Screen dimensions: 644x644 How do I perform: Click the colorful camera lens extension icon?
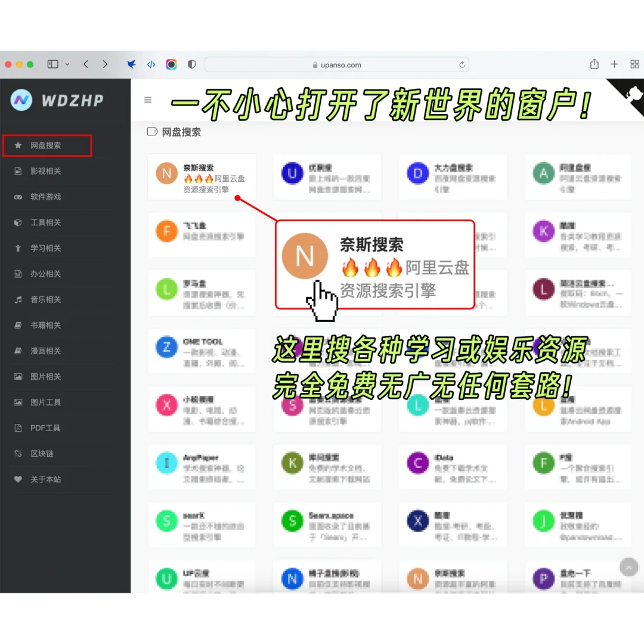(171, 64)
